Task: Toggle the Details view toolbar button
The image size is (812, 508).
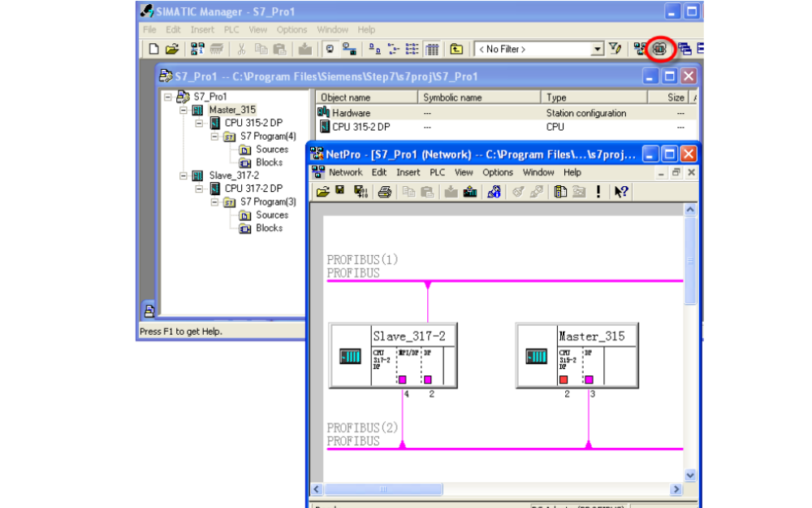Action: (x=432, y=49)
